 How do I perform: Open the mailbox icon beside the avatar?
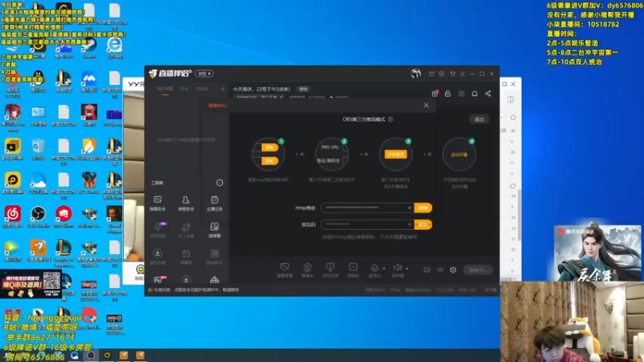coord(431,74)
